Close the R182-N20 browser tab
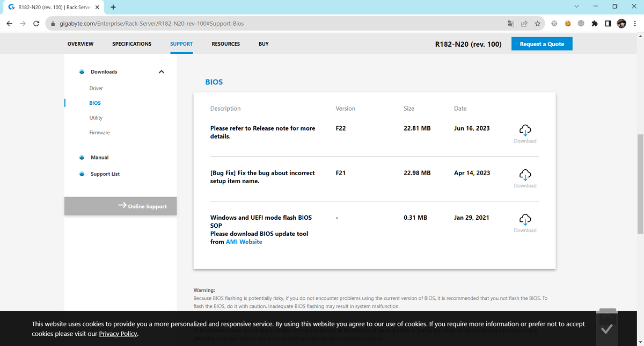 97,7
